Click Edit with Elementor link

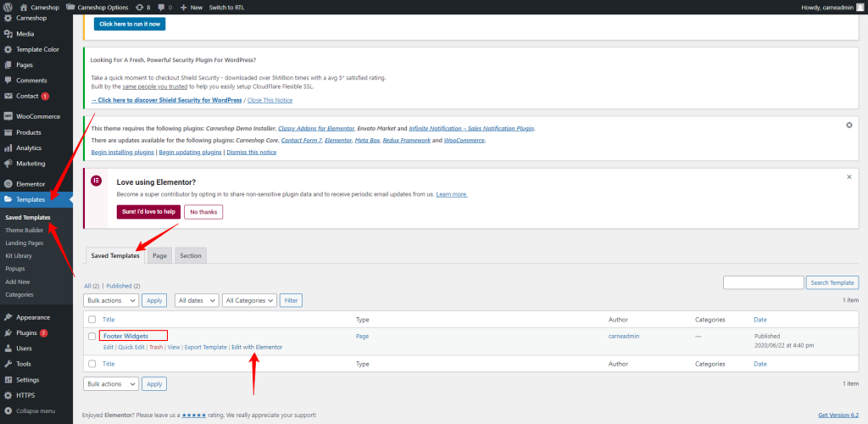(257, 347)
